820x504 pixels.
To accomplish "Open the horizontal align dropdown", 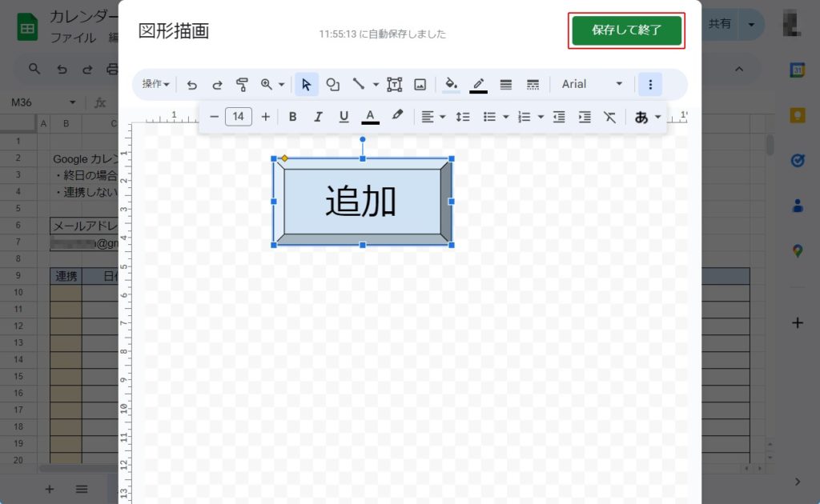I will click(x=433, y=117).
